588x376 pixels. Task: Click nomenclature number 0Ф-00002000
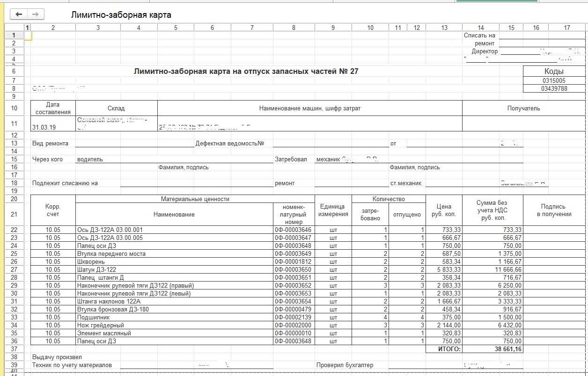pos(294,325)
